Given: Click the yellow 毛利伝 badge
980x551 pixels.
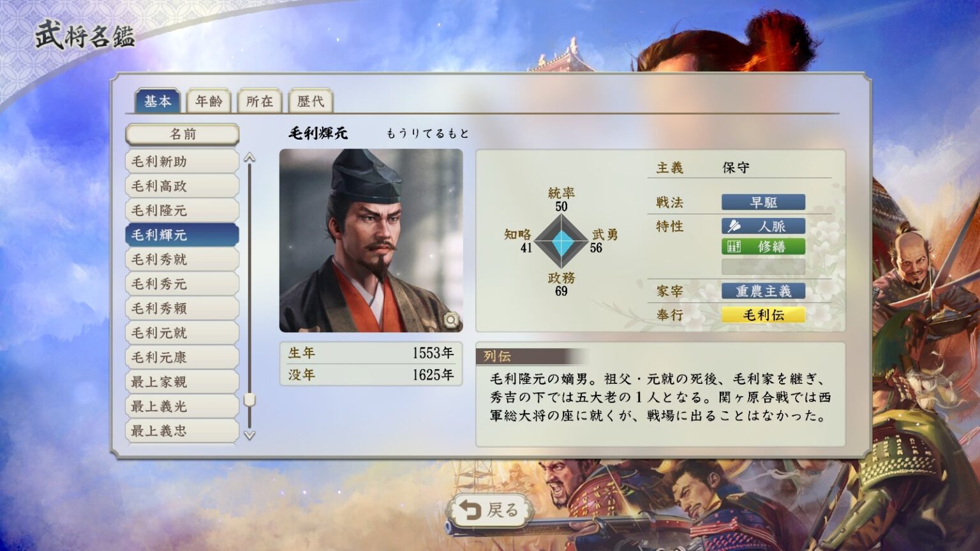Looking at the screenshot, I should (763, 314).
